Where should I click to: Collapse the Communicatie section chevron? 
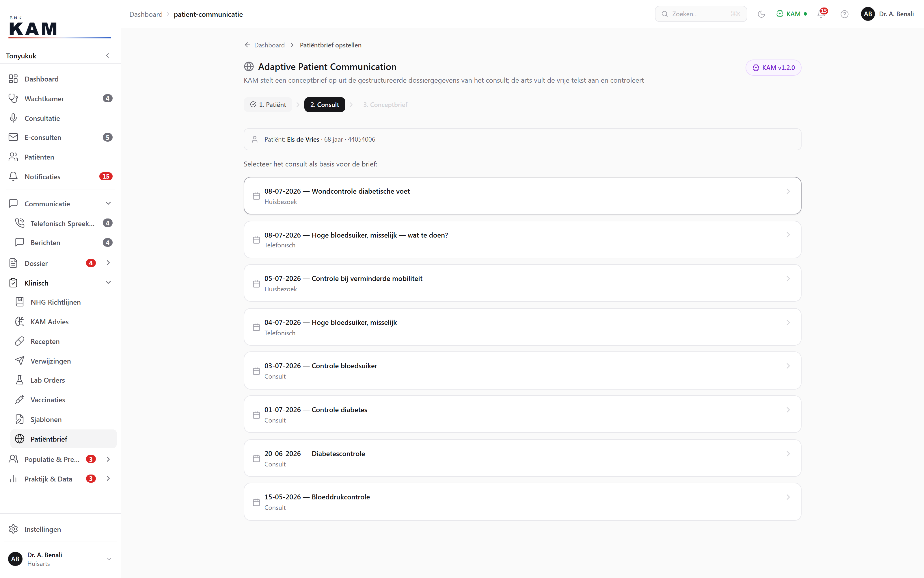[x=108, y=203]
